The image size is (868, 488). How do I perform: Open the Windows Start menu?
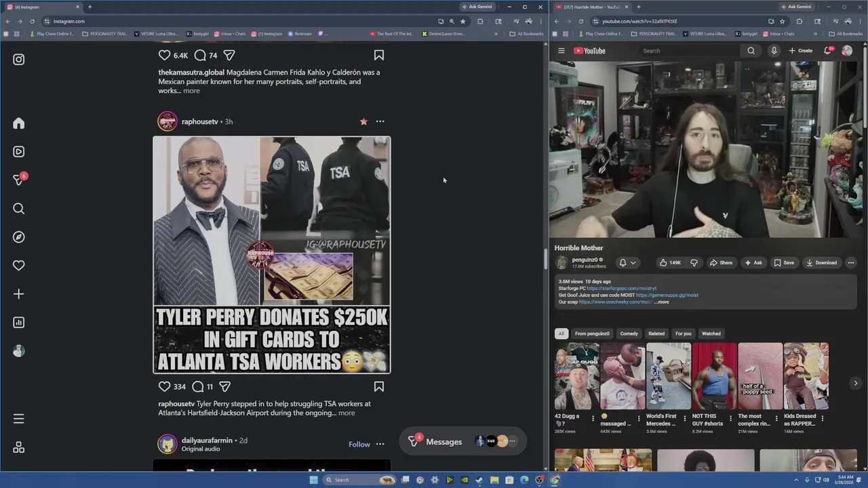[313, 480]
